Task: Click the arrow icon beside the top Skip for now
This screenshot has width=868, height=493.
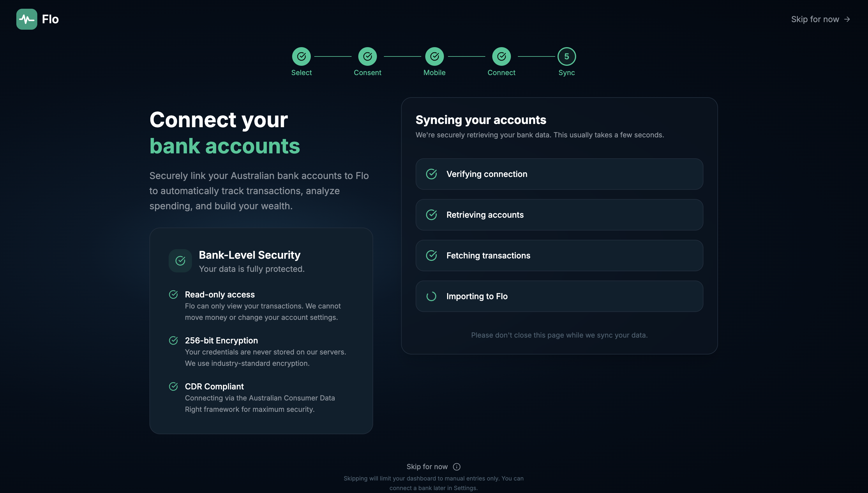Action: point(847,19)
